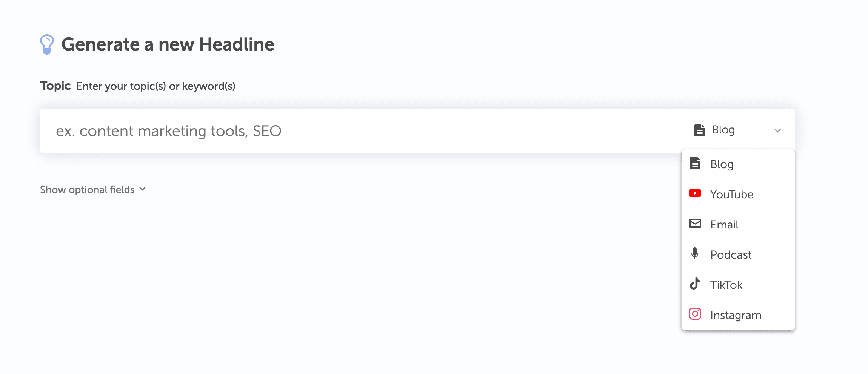Pick the Email option text in the list

pos(724,225)
